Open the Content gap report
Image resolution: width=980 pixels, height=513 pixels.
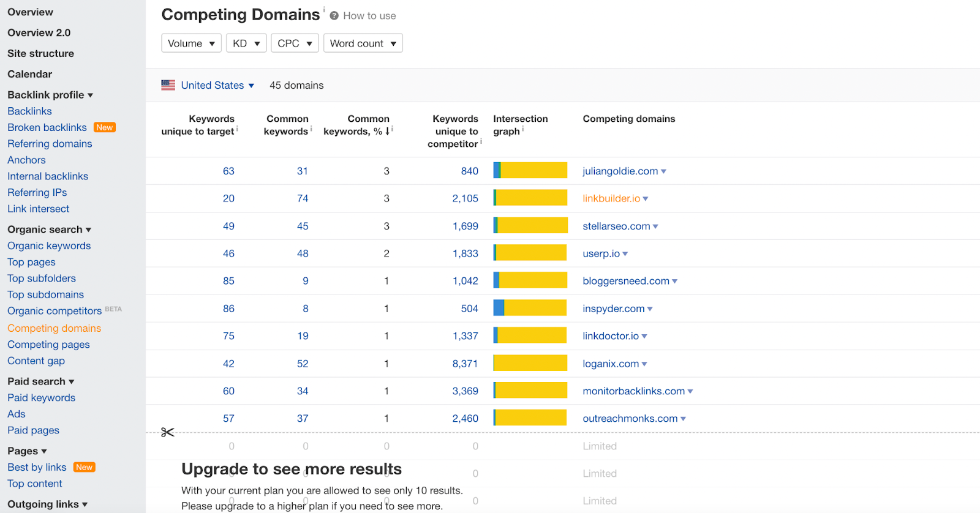[36, 361]
